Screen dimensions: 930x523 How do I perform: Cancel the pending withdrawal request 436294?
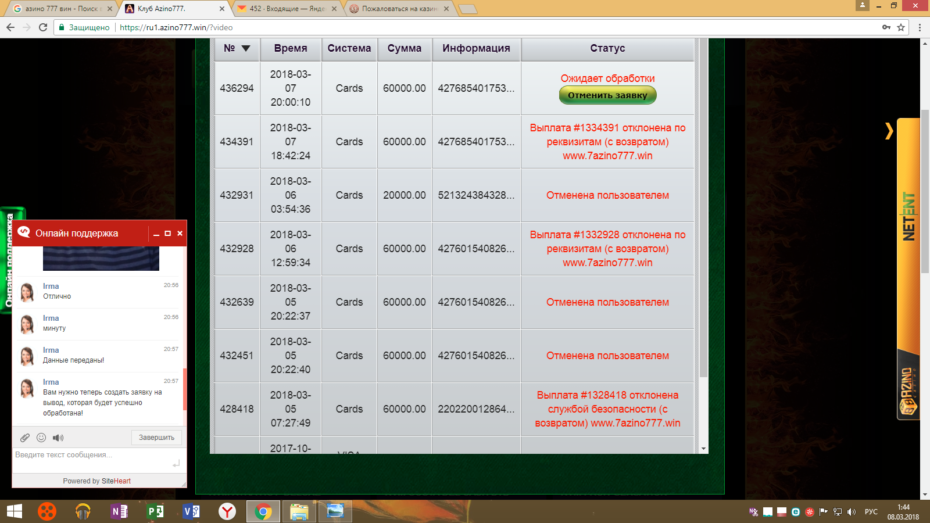[607, 95]
